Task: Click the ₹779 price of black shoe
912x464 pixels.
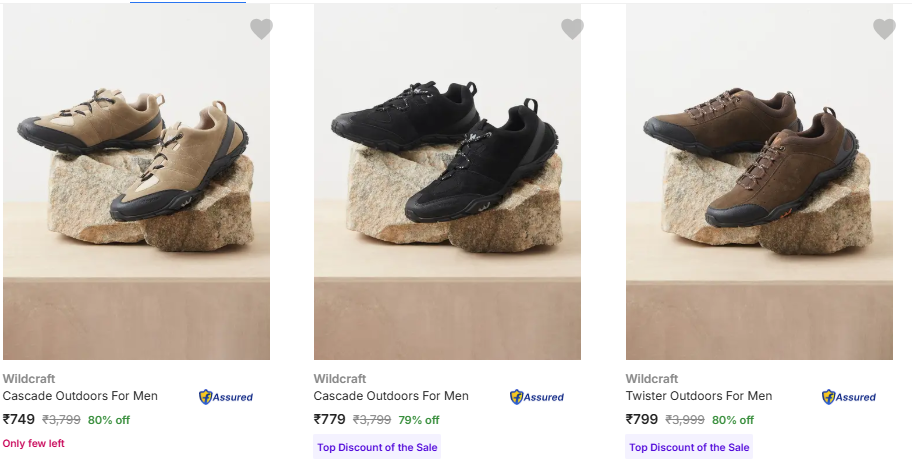Action: point(330,420)
